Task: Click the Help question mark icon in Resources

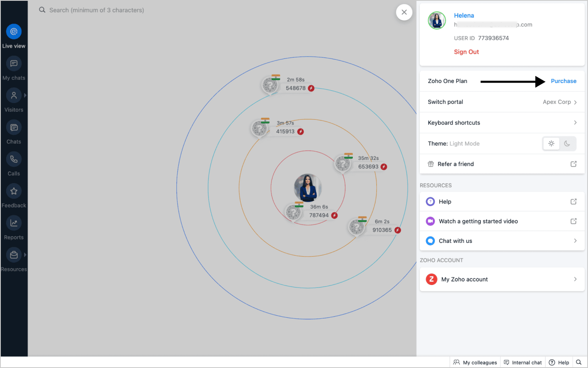Action: [430, 202]
